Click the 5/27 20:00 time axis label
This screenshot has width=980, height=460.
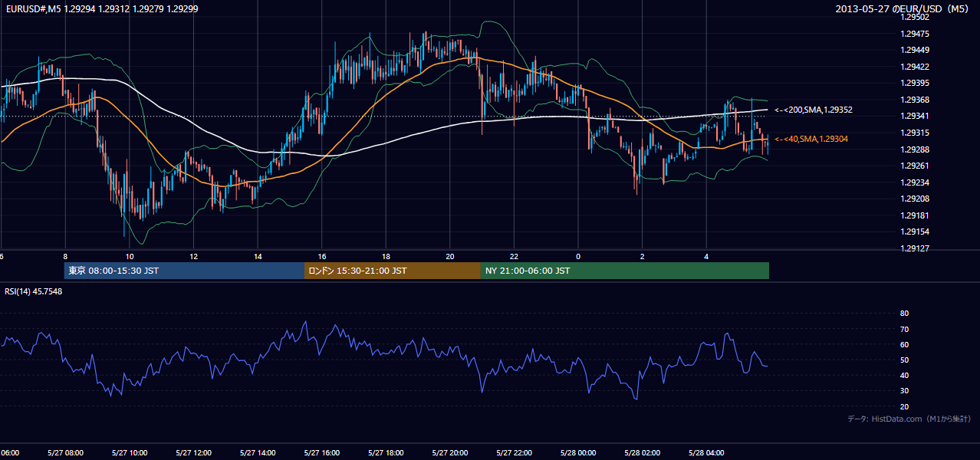coord(450,453)
